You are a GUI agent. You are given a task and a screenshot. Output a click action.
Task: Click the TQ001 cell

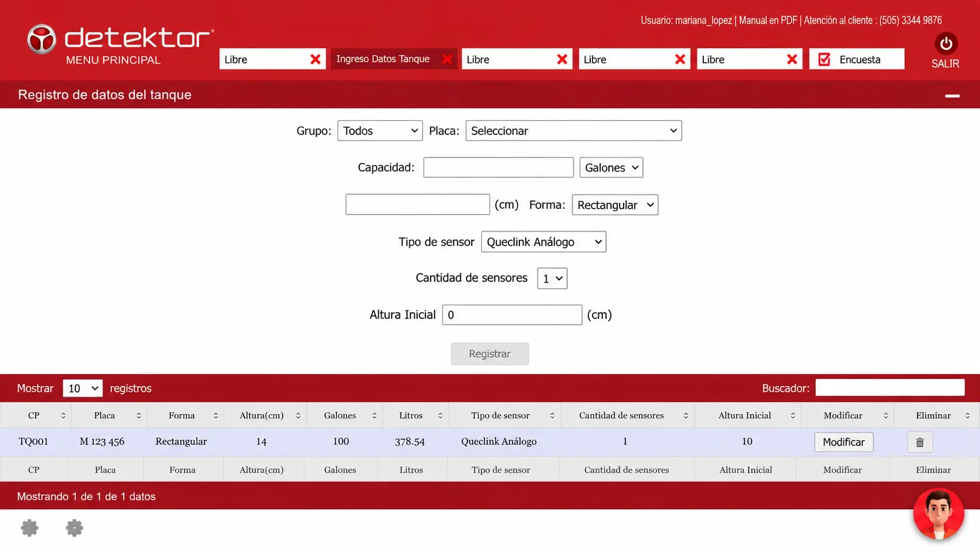(x=33, y=442)
